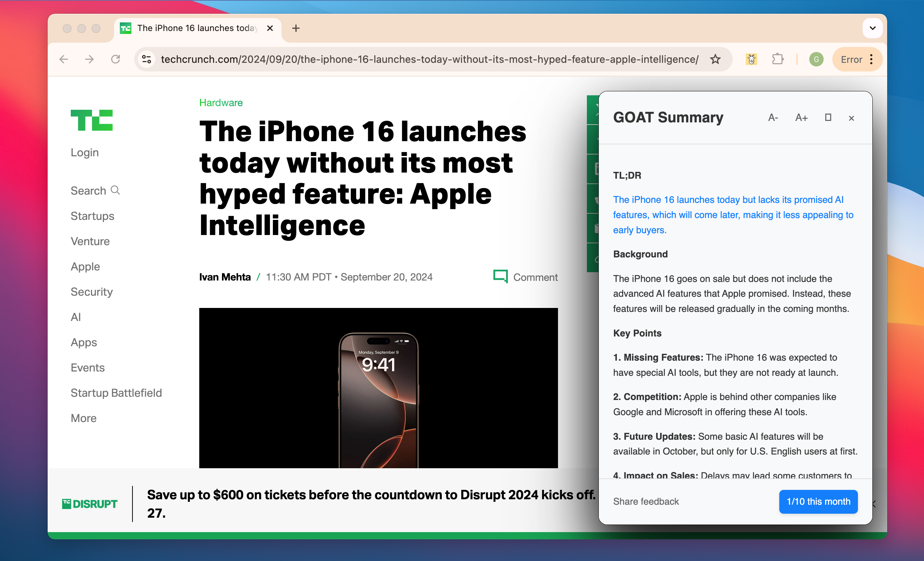Expand the GOAT Summary panel with the square icon

(x=828, y=118)
